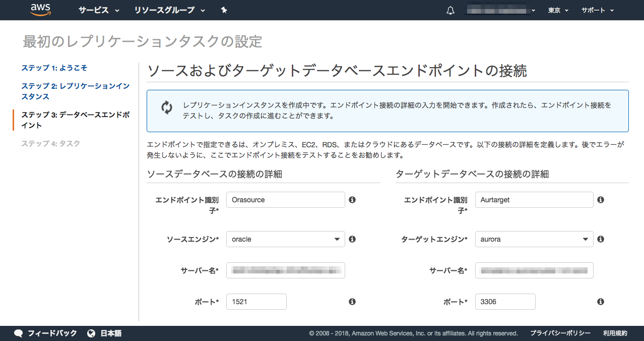Click the pin shortcut icon in navbar

[224, 10]
